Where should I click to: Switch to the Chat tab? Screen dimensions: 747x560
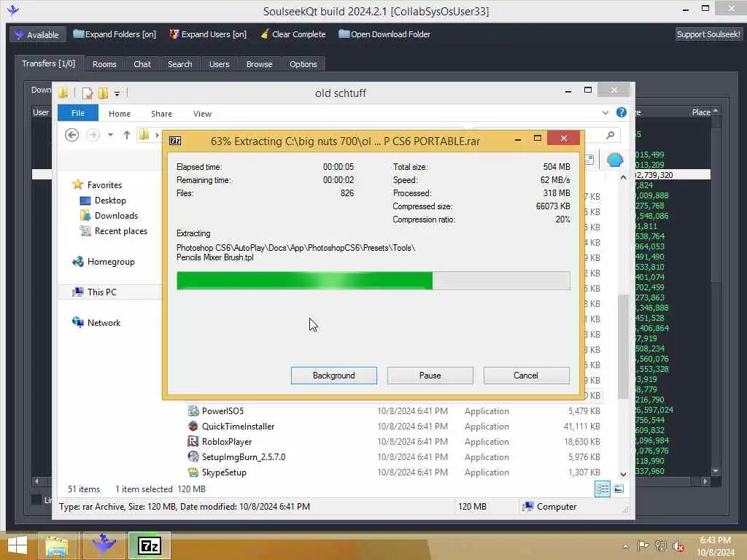[x=142, y=64]
